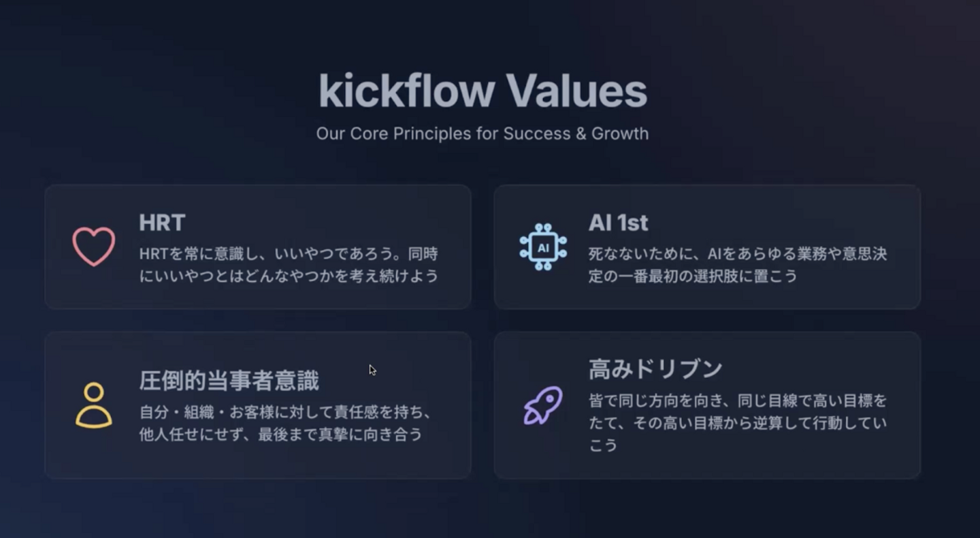
Task: Click the "圧倒的当事者意識" heading
Action: coord(229,381)
